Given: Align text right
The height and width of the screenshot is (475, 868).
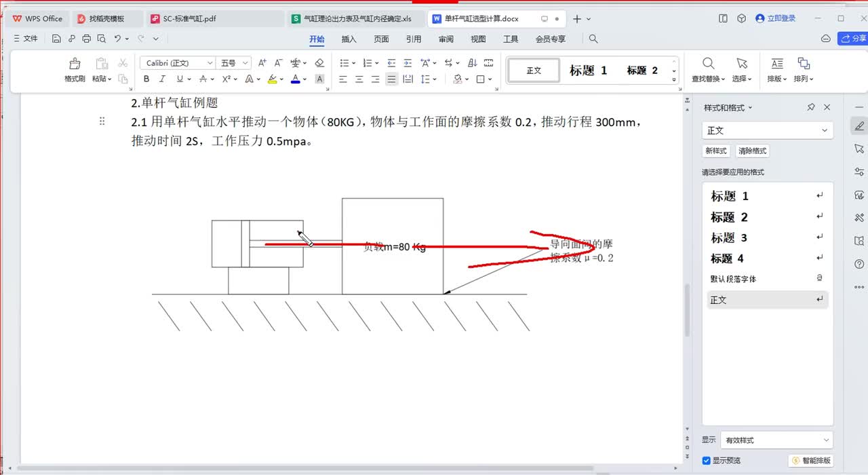Looking at the screenshot, I should pos(376,79).
